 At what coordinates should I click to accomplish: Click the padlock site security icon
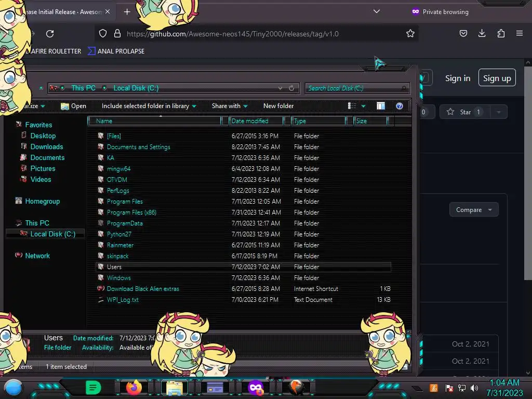pyautogui.click(x=117, y=33)
